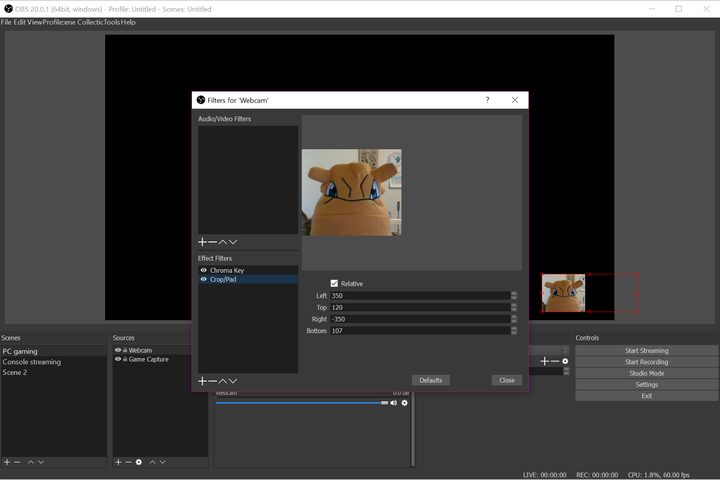The image size is (720, 480).
Task: Move source up in Sources panel
Action: 152,462
